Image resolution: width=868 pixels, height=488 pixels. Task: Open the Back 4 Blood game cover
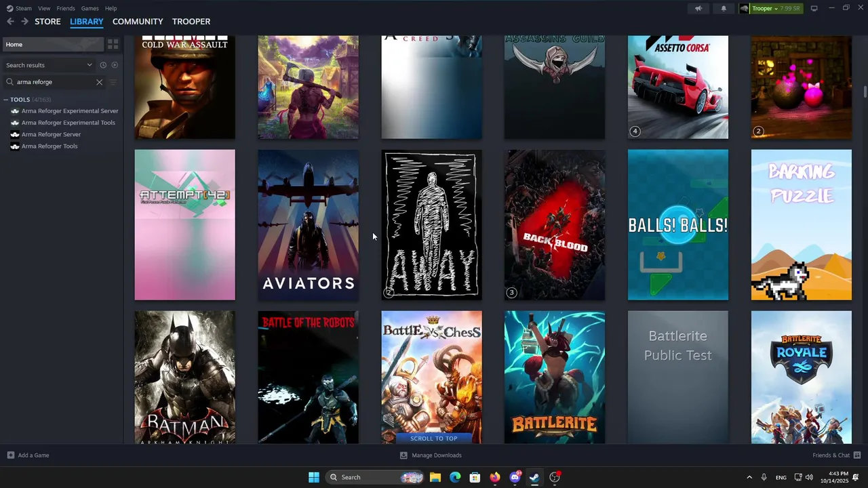(x=555, y=225)
